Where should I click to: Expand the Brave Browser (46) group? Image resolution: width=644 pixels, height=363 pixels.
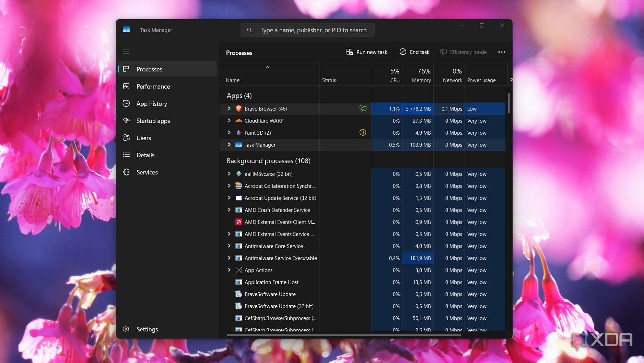(229, 109)
